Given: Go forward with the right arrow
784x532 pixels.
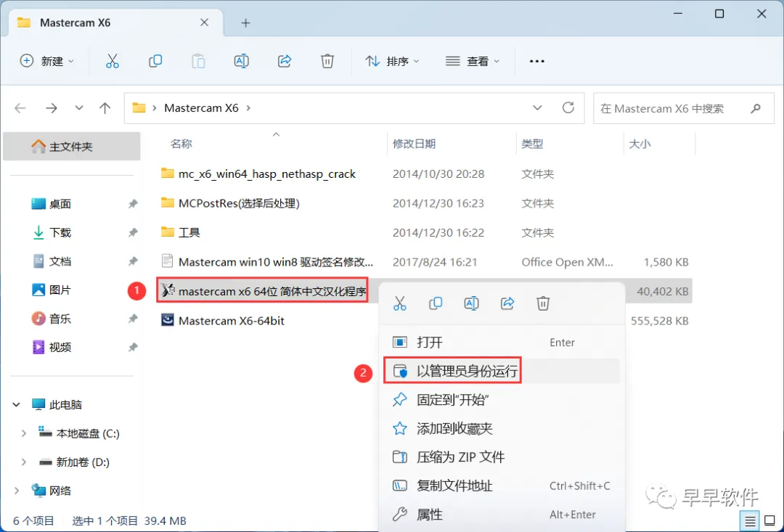Looking at the screenshot, I should 52,108.
